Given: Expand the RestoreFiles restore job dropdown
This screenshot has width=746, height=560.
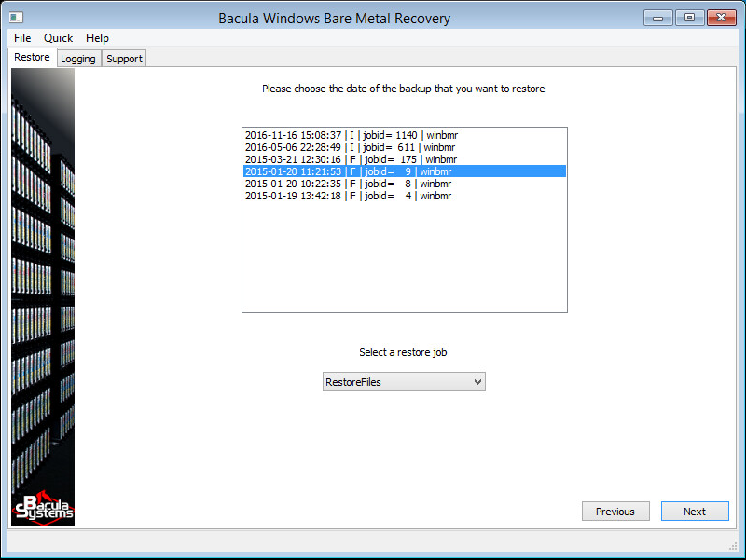Looking at the screenshot, I should (404, 382).
